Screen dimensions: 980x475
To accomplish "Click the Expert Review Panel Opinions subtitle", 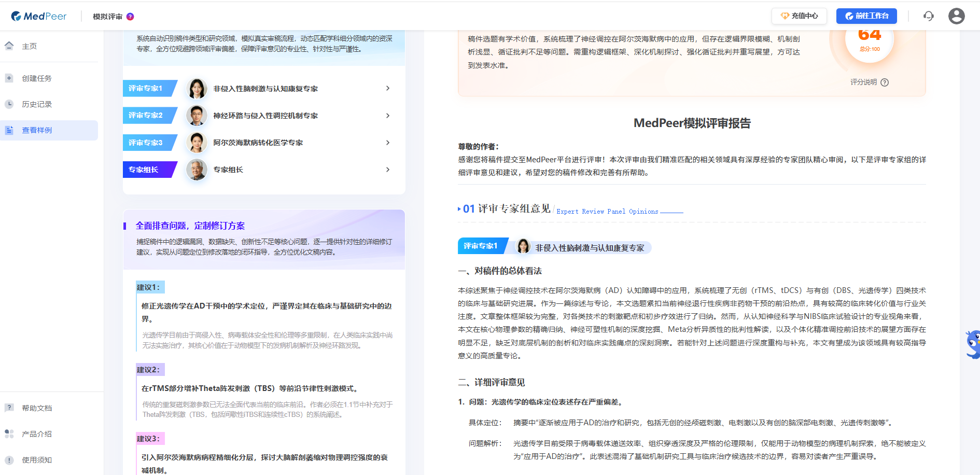I will pos(607,212).
